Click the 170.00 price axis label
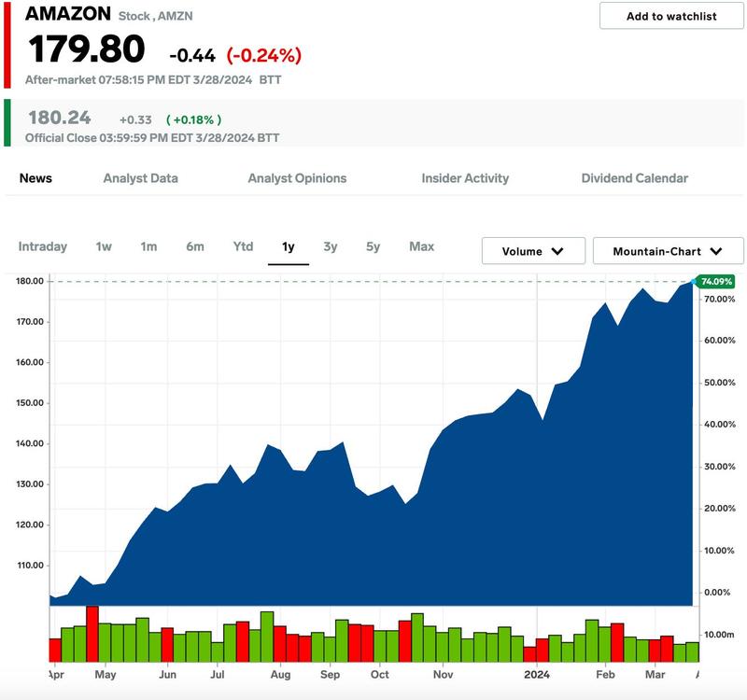Image resolution: width=747 pixels, height=700 pixels. 30,321
